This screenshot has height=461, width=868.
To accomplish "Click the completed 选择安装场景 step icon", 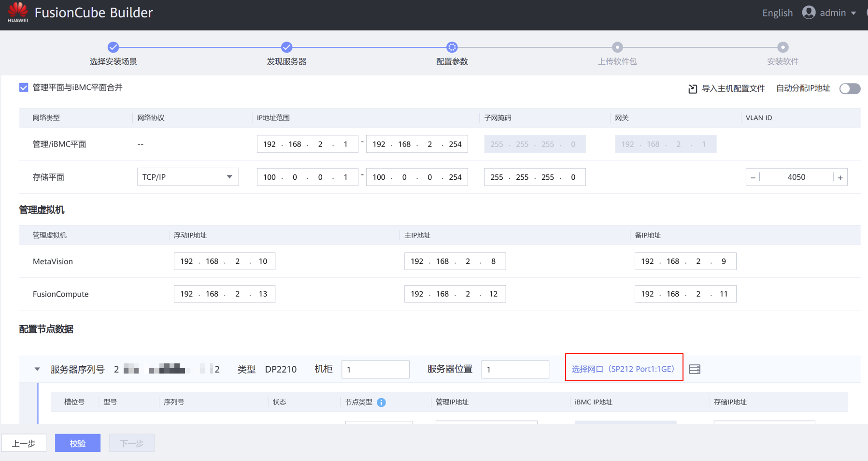I will click(113, 47).
